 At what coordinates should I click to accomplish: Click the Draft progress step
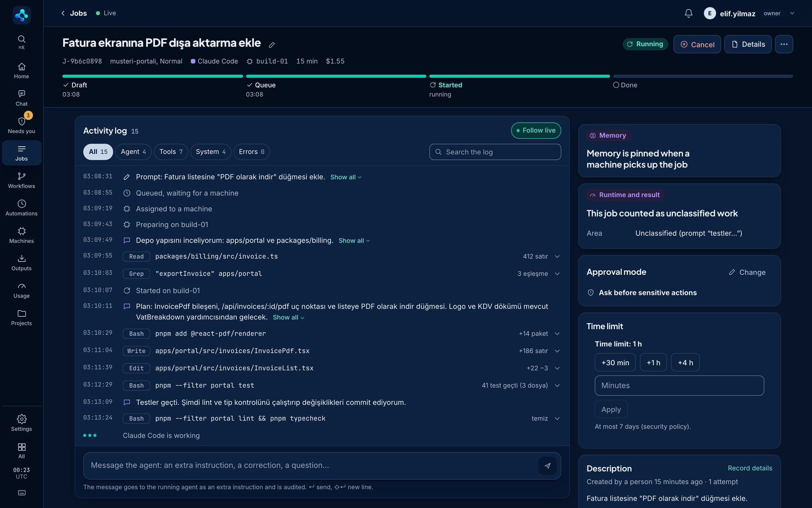[152, 87]
